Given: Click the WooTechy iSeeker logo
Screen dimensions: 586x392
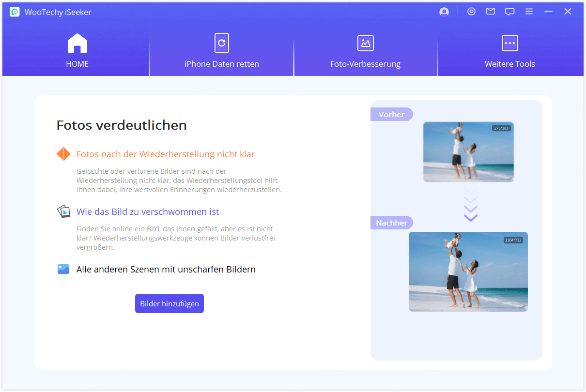Looking at the screenshot, I should pos(14,11).
